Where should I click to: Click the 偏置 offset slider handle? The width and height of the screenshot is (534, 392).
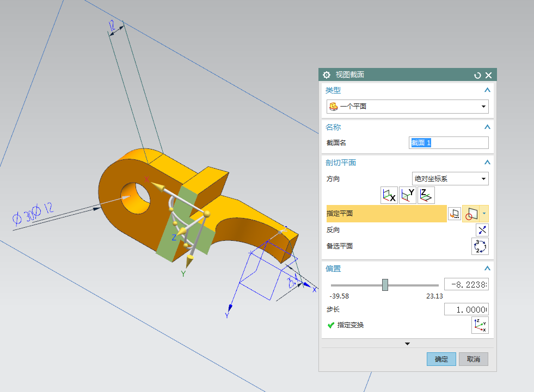click(385, 284)
